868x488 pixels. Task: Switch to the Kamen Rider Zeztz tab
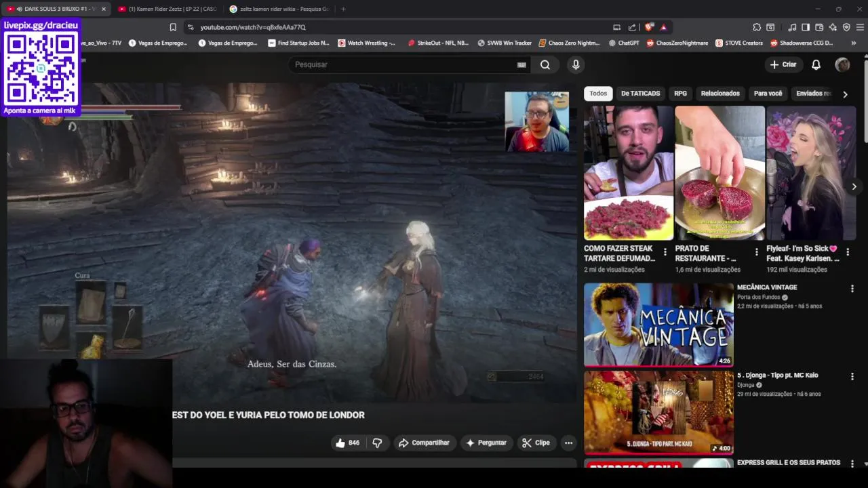[166, 9]
